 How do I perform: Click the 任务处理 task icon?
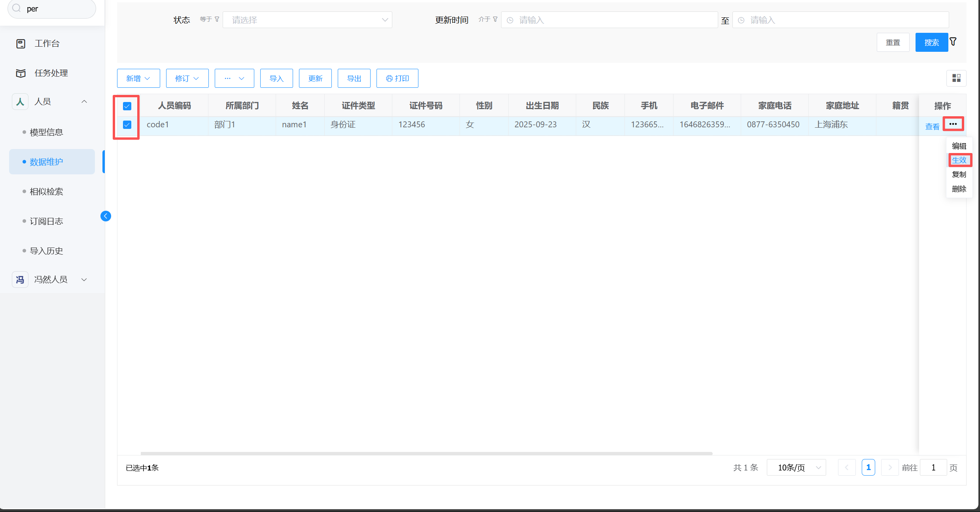(x=21, y=73)
